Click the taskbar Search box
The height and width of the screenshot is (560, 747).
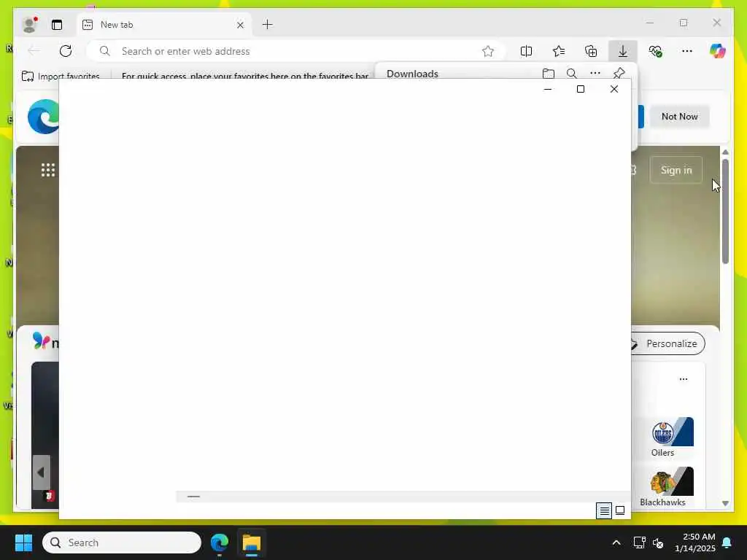point(122,542)
